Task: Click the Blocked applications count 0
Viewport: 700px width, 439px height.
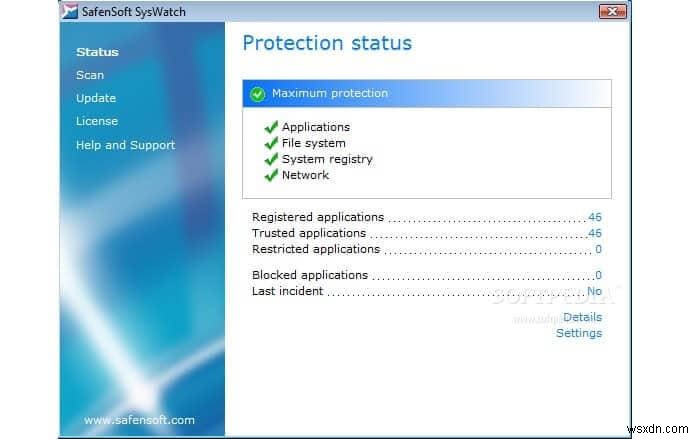Action: click(x=598, y=275)
